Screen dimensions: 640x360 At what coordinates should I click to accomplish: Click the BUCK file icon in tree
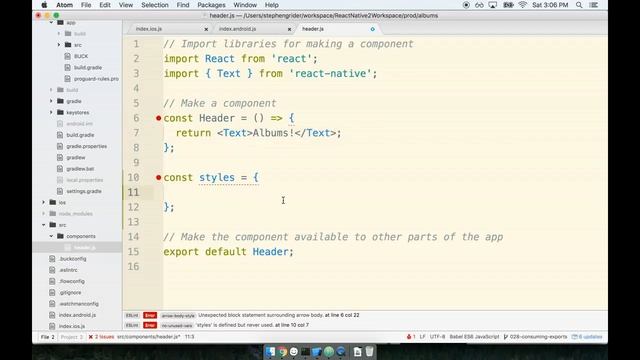[68, 56]
